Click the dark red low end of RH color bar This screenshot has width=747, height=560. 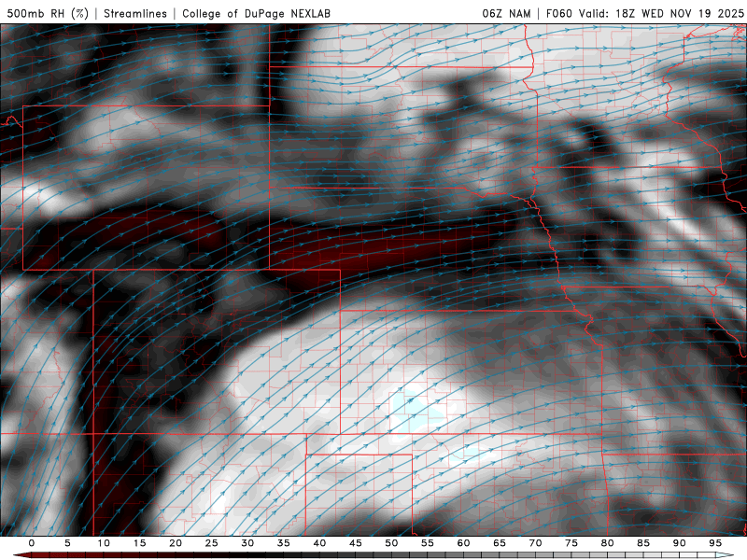click(x=22, y=555)
